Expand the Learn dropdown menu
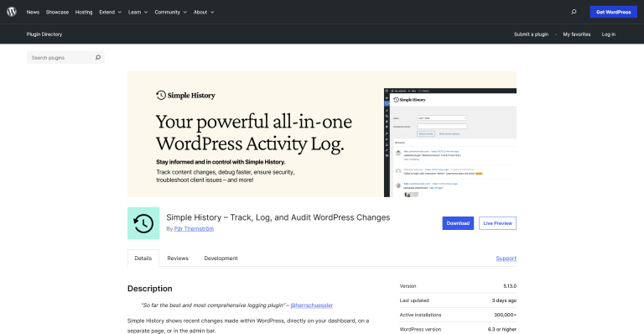Screen dimensions: 644x334 click(138, 13)
